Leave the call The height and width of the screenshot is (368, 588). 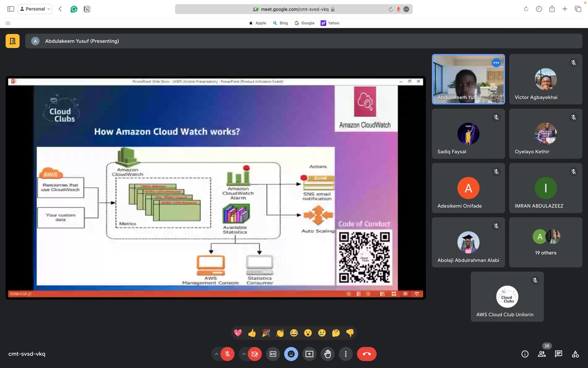click(367, 354)
